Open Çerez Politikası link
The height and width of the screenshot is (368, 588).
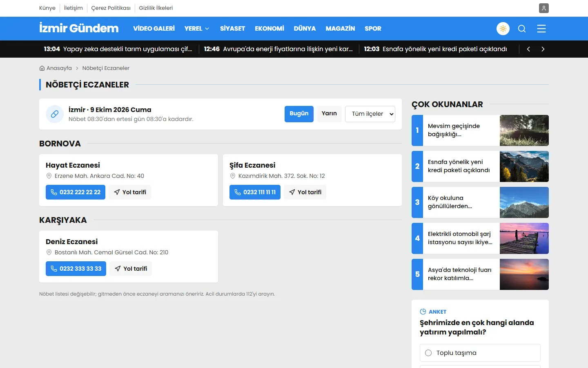coord(111,8)
